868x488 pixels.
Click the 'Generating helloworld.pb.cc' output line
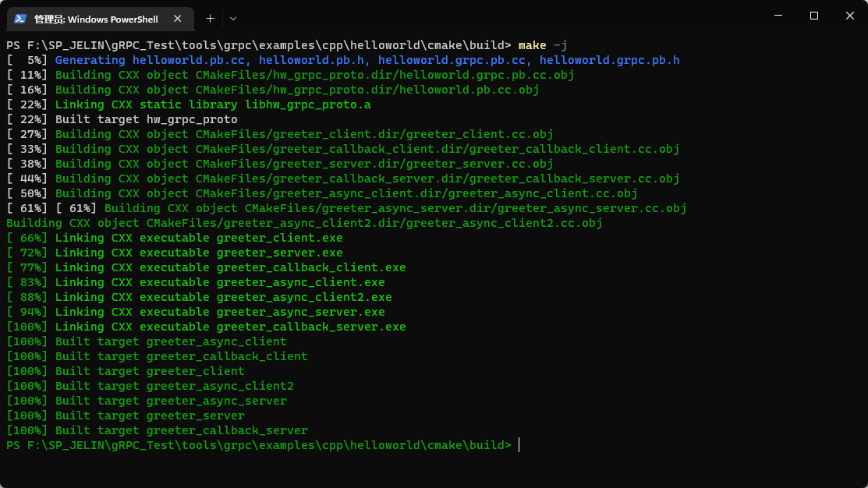pyautogui.click(x=367, y=60)
